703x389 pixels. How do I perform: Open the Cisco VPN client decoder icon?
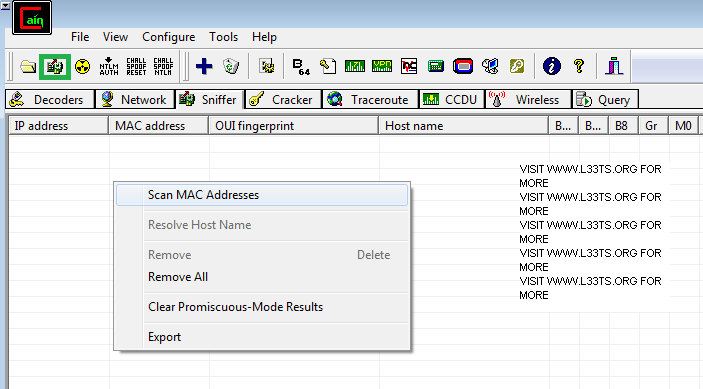tap(382, 66)
